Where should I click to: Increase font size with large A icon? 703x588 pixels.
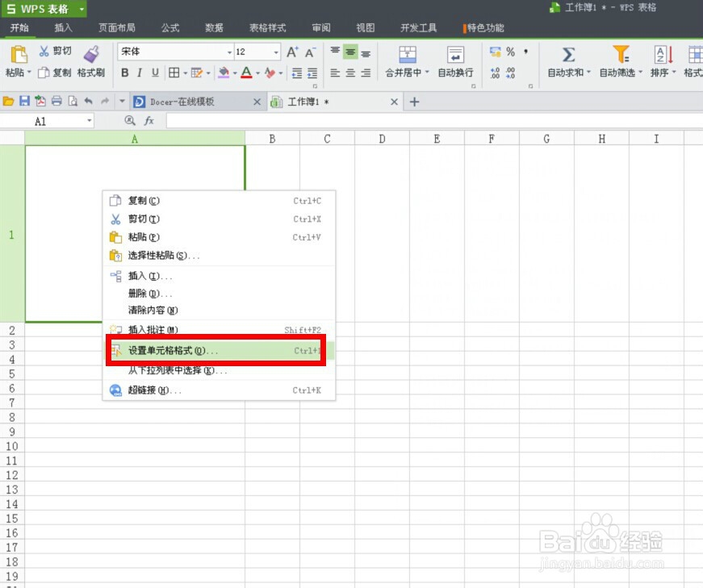click(292, 52)
